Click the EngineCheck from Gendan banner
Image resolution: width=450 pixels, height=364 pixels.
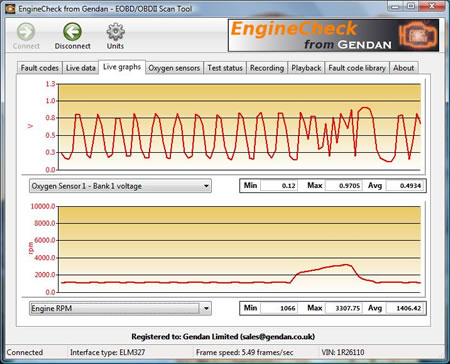333,35
